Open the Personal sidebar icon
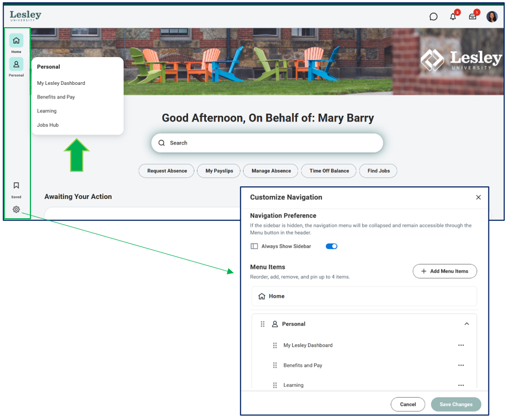This screenshot has width=507, height=420. pyautogui.click(x=16, y=64)
